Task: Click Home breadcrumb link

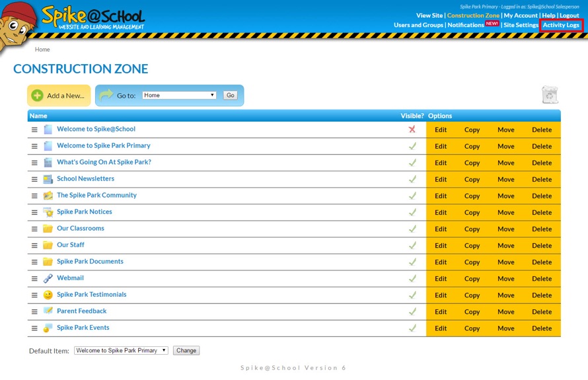Action: tap(42, 50)
